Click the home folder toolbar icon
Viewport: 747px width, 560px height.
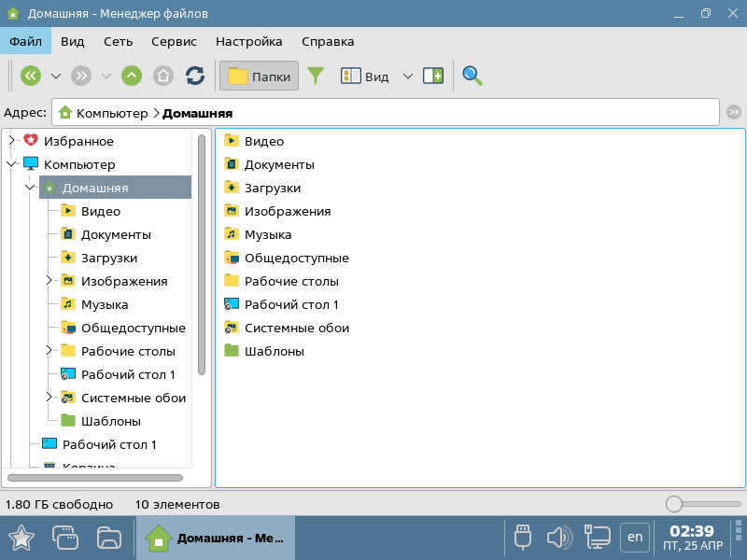pyautogui.click(x=163, y=76)
